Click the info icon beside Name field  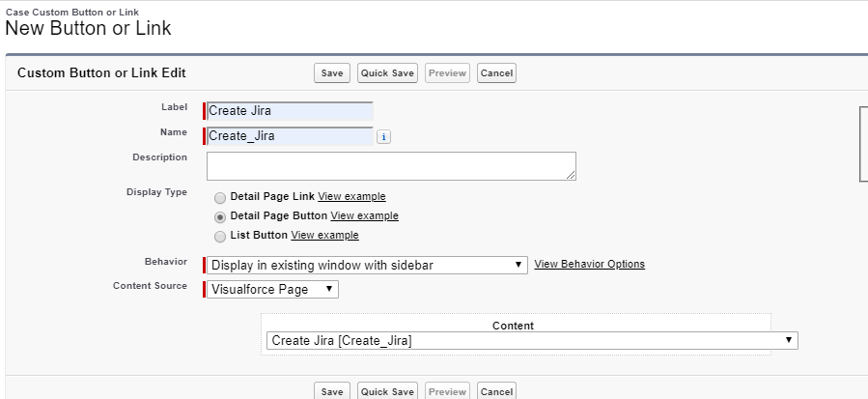coord(383,137)
